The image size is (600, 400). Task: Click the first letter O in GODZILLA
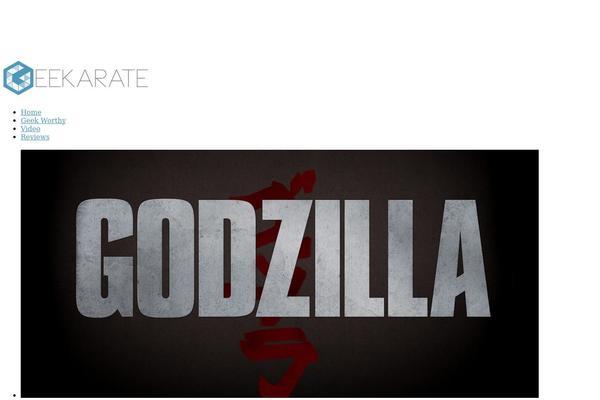point(165,258)
